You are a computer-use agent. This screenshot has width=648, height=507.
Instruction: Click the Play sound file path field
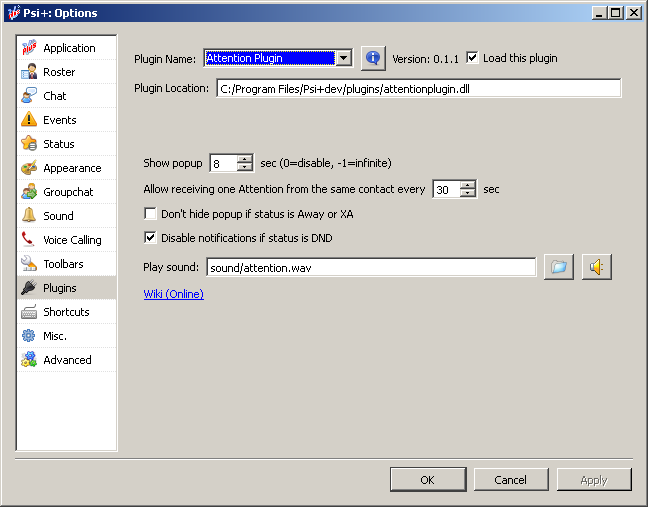pyautogui.click(x=370, y=267)
